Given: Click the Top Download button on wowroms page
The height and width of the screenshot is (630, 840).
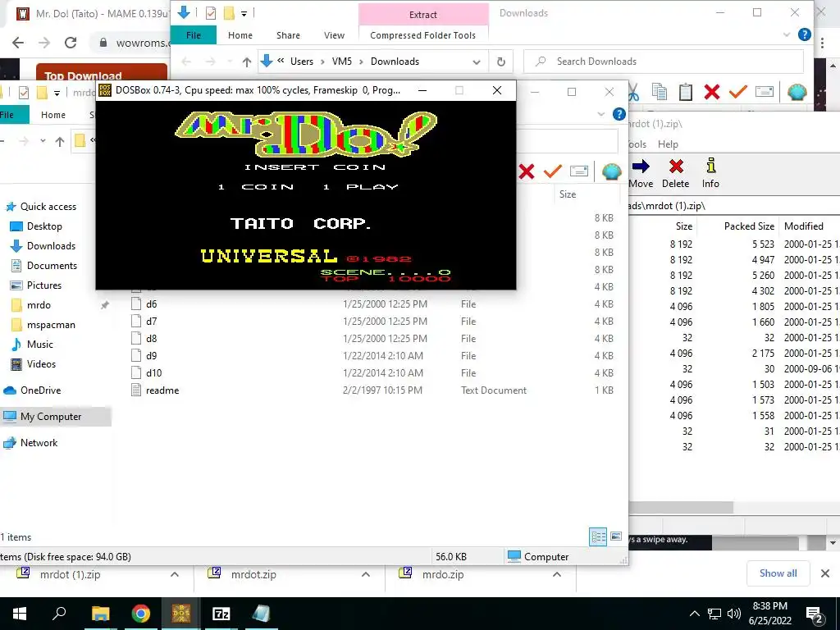Looking at the screenshot, I should [102, 73].
